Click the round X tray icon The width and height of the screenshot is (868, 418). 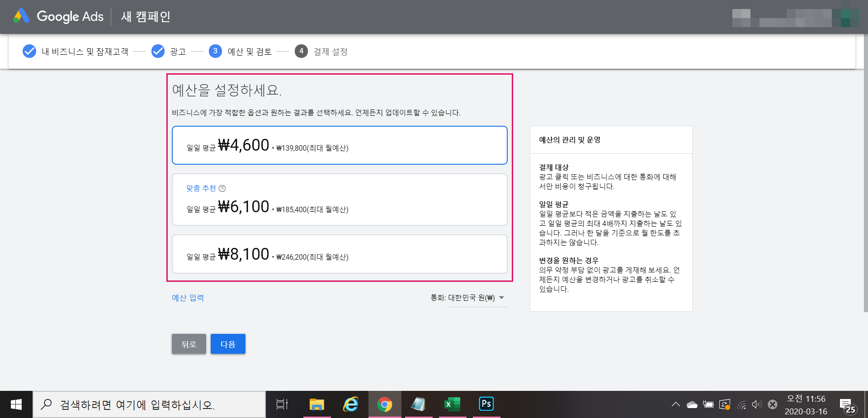click(x=773, y=404)
